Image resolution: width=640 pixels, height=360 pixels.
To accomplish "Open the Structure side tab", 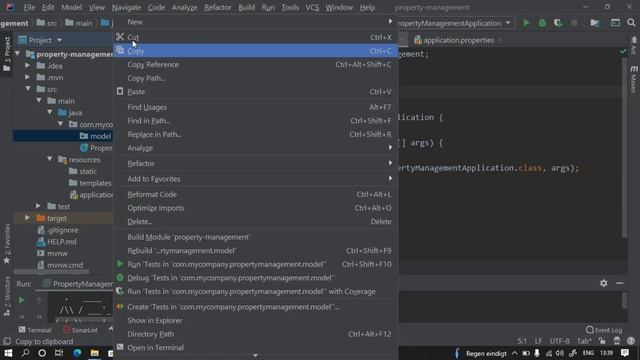I will [x=7, y=296].
